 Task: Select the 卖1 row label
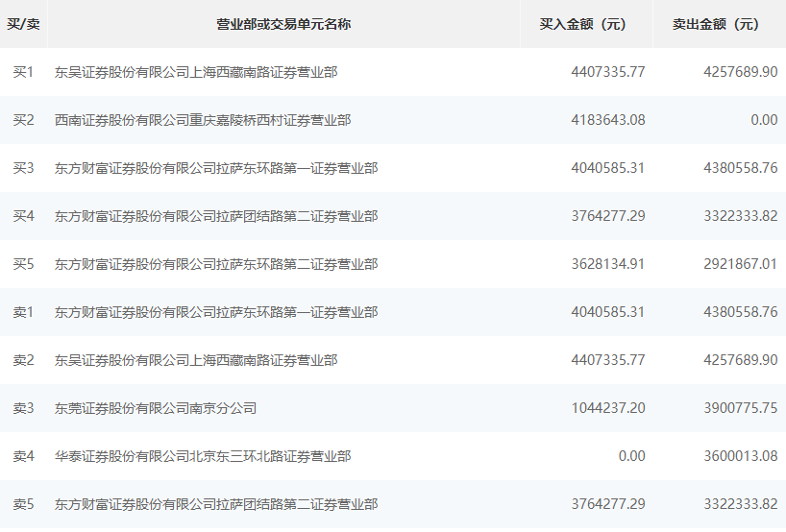[x=24, y=312]
